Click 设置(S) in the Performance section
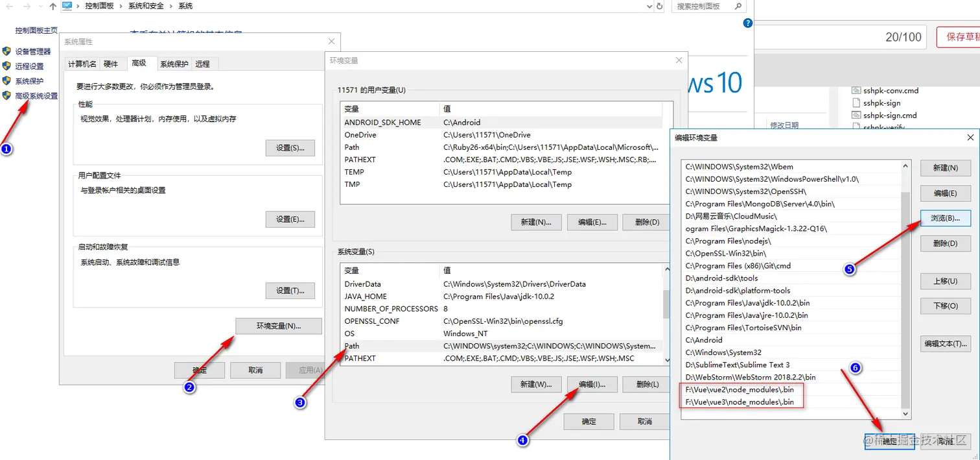The image size is (980, 460). pos(290,147)
